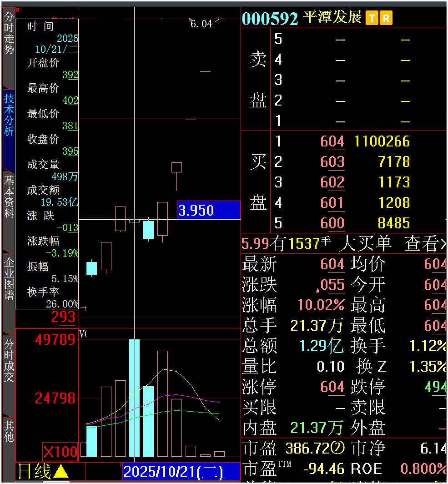Click the 涨停 price 604

[x=332, y=387]
